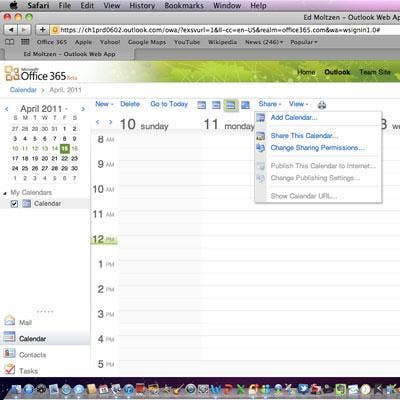Image resolution: width=400 pixels, height=400 pixels.
Task: Open Home link in Office 365 header
Action: pos(306,72)
